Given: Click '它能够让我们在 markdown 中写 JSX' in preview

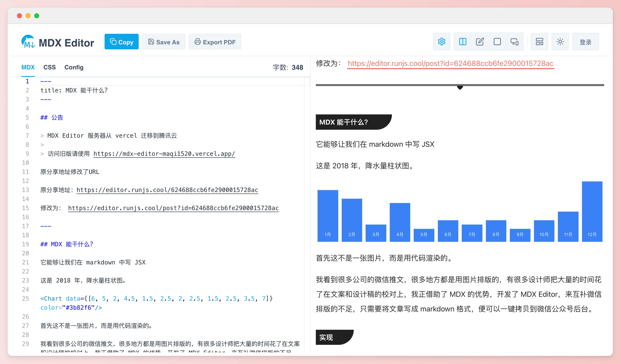Looking at the screenshot, I should [x=375, y=144].
